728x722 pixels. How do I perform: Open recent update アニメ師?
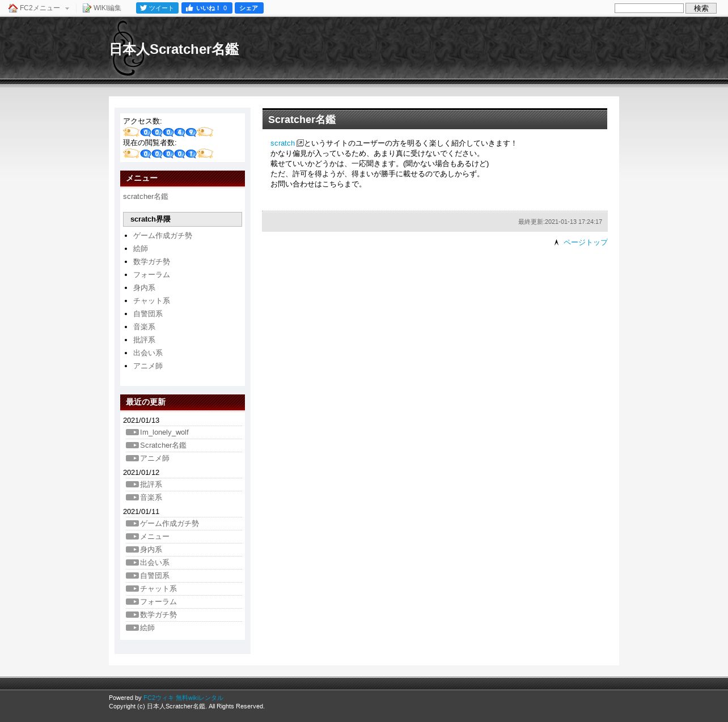[x=155, y=458]
